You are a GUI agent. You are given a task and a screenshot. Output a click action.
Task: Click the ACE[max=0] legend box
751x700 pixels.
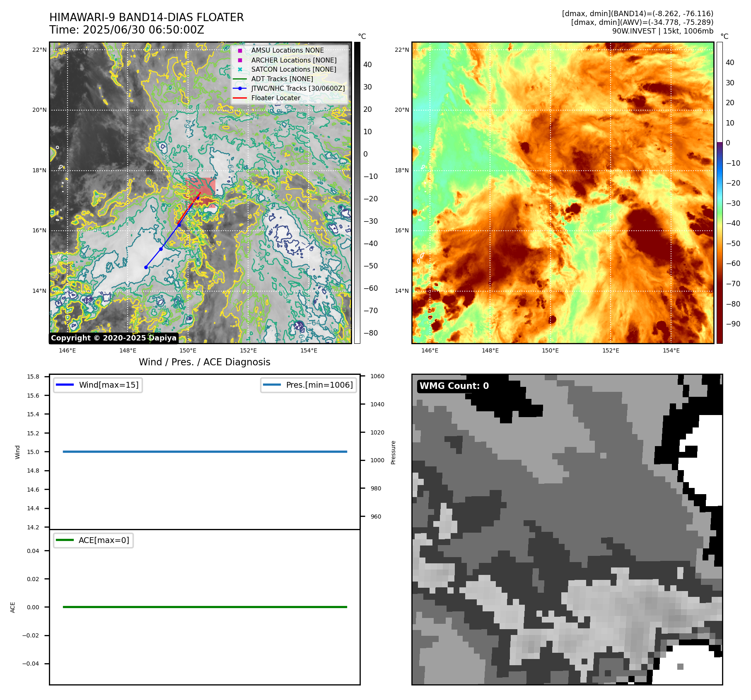coord(93,540)
